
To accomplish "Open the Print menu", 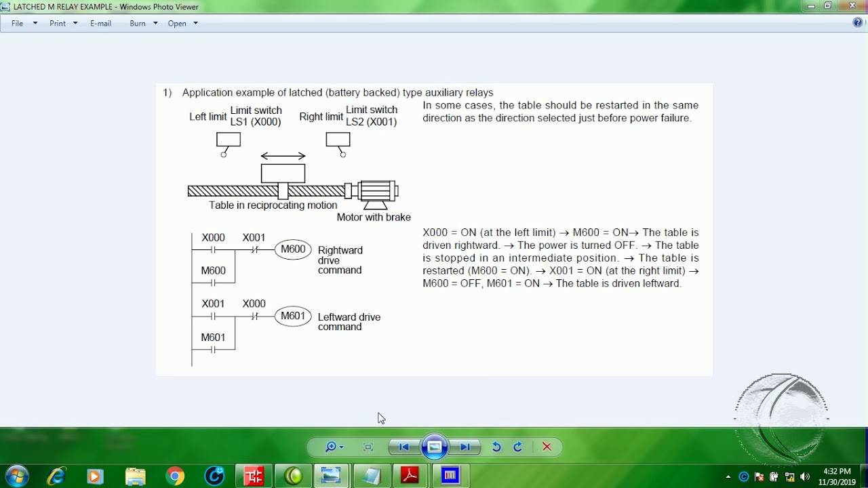I will tap(58, 23).
